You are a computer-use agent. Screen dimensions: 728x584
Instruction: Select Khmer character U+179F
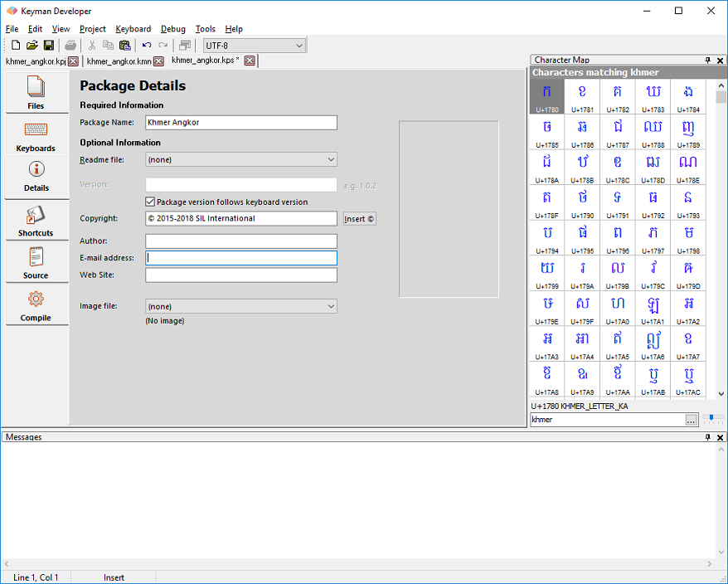582,308
